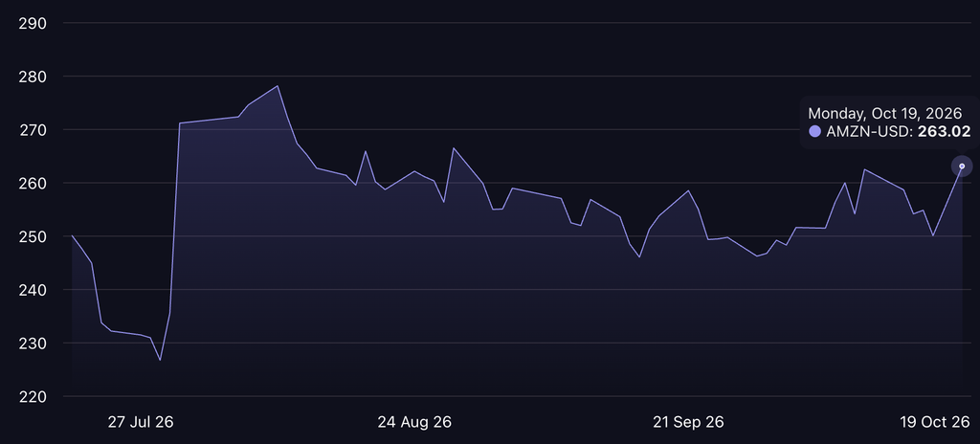Screen dimensions: 980x444
Task: Click the 230 y-axis value
Action: (33, 344)
